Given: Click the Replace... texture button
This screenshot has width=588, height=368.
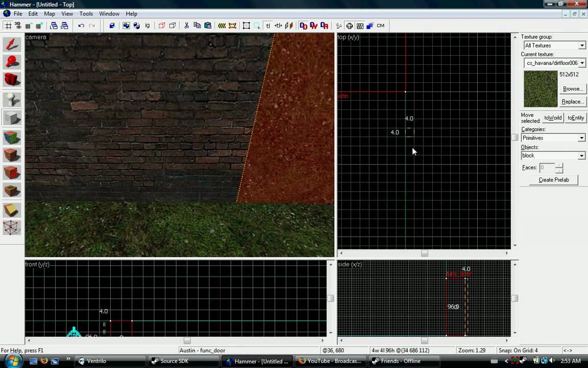Looking at the screenshot, I should click(573, 101).
